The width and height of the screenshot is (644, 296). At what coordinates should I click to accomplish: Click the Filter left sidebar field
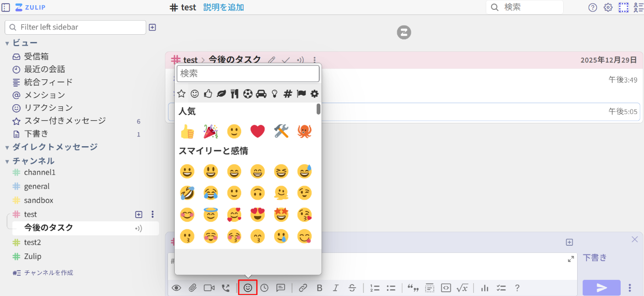75,27
